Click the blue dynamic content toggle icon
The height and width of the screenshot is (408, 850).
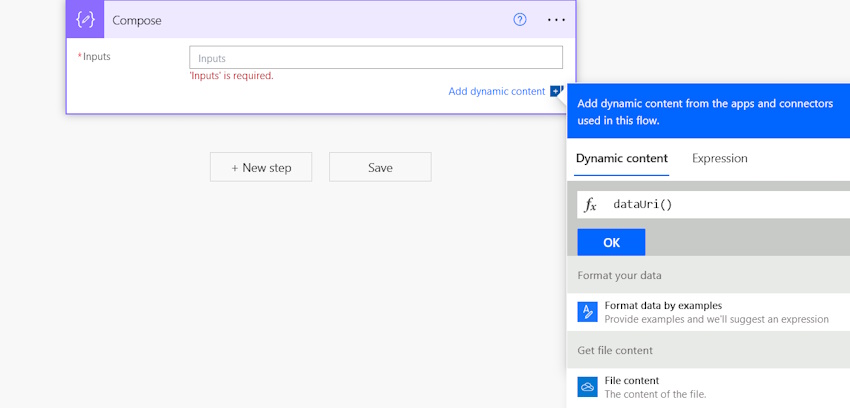(557, 91)
